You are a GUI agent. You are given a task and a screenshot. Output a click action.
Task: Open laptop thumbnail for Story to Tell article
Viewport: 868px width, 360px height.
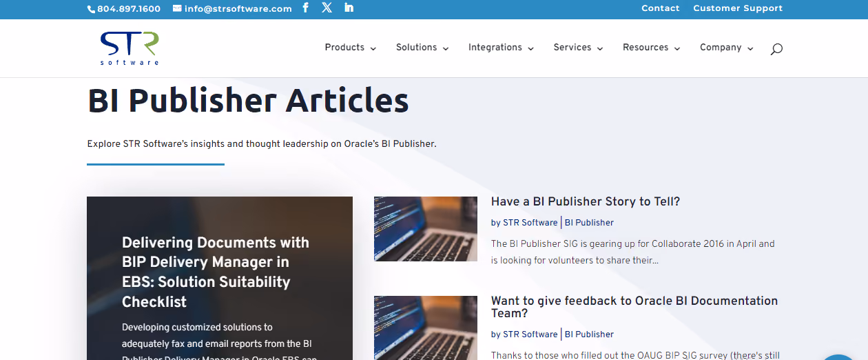pyautogui.click(x=426, y=229)
